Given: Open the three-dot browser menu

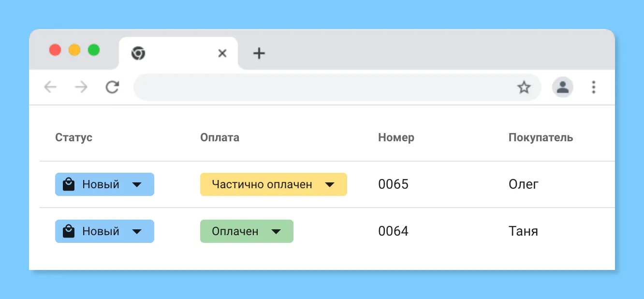Looking at the screenshot, I should click(593, 87).
